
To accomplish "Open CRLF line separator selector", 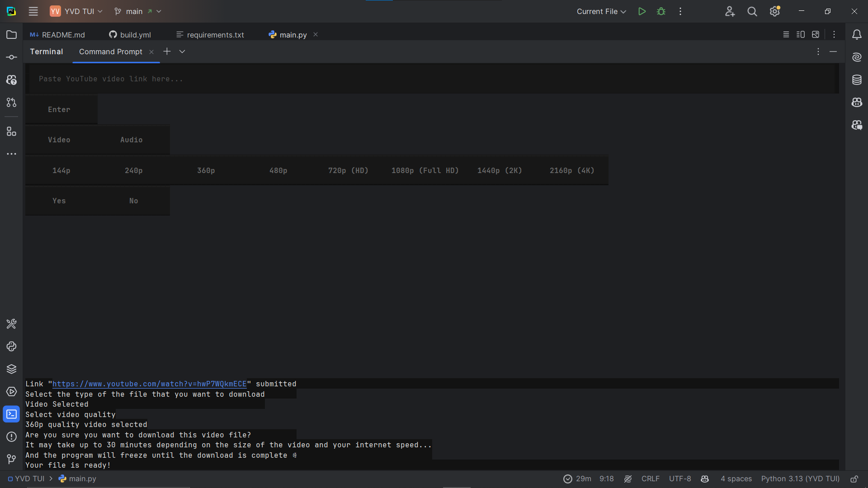I will 650,479.
